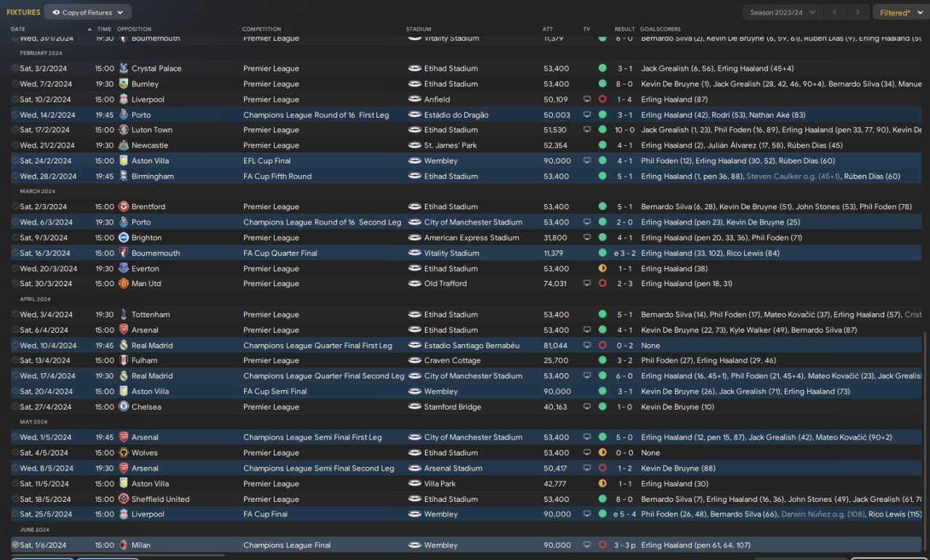
Task: Click the Luton Town club badge
Action: pos(124,130)
